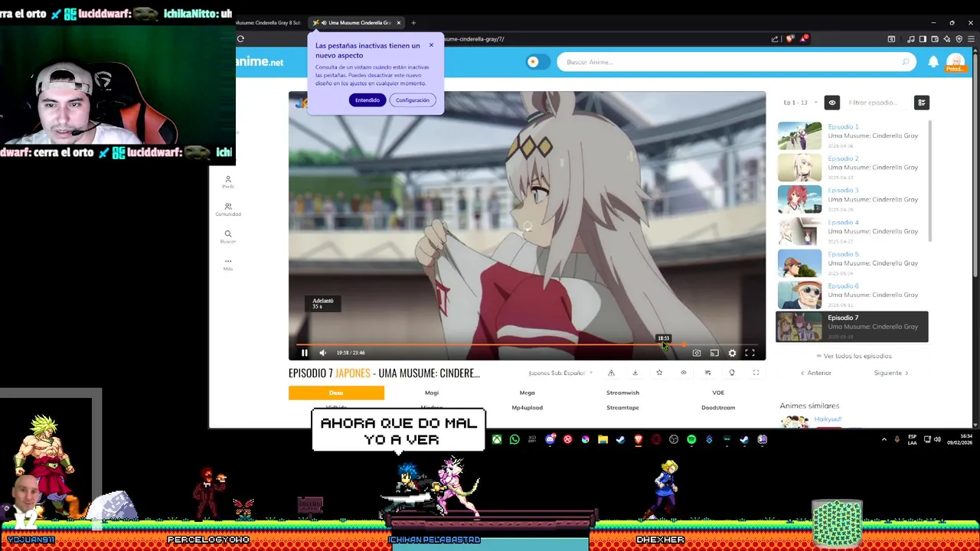Switch to the VOE server

pyautogui.click(x=718, y=393)
